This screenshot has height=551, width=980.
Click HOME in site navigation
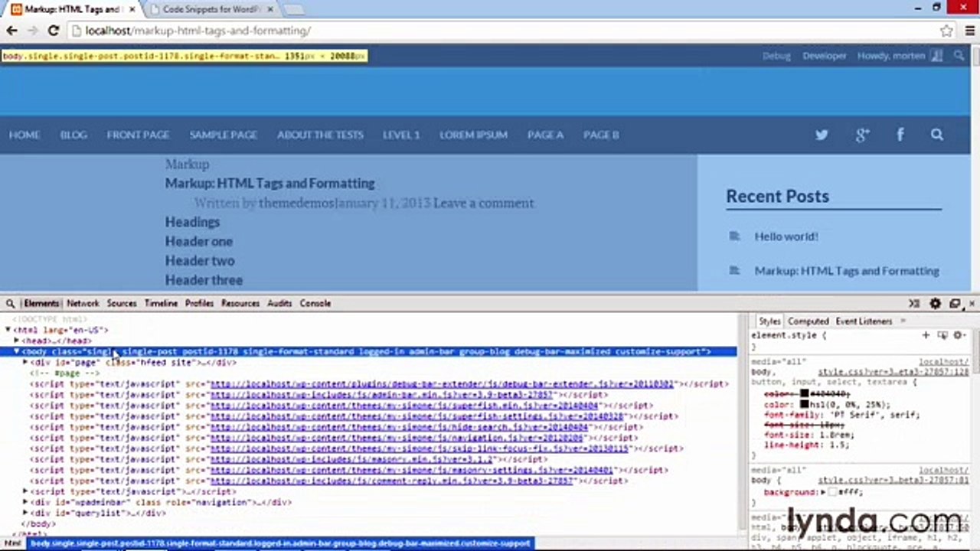click(24, 135)
